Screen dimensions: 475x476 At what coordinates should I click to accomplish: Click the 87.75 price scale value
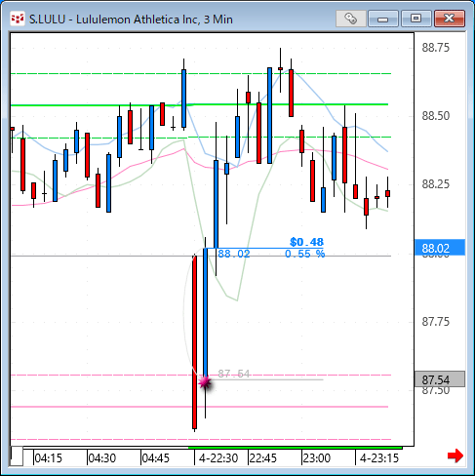pyautogui.click(x=435, y=322)
